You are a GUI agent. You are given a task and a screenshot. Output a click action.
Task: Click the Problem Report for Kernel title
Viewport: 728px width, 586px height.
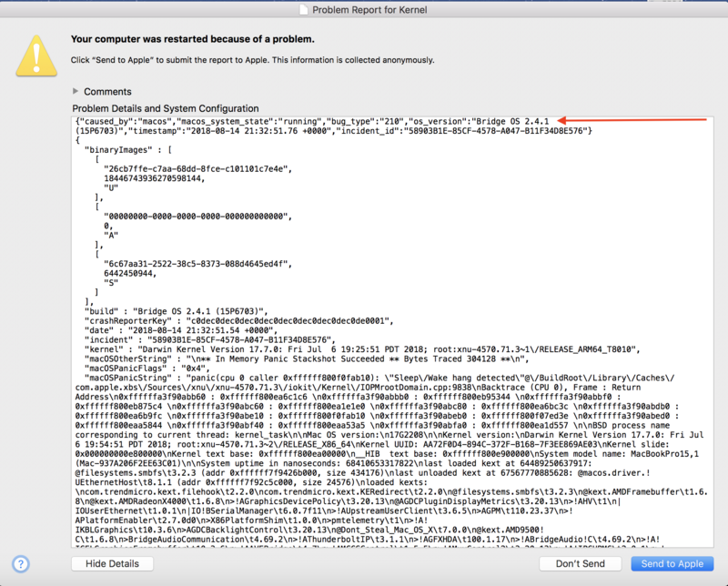369,10
